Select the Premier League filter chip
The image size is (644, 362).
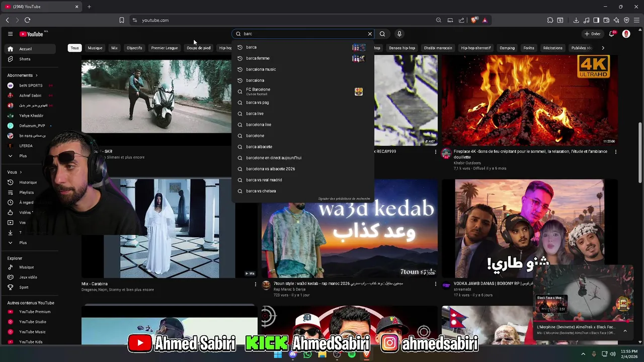(x=165, y=48)
